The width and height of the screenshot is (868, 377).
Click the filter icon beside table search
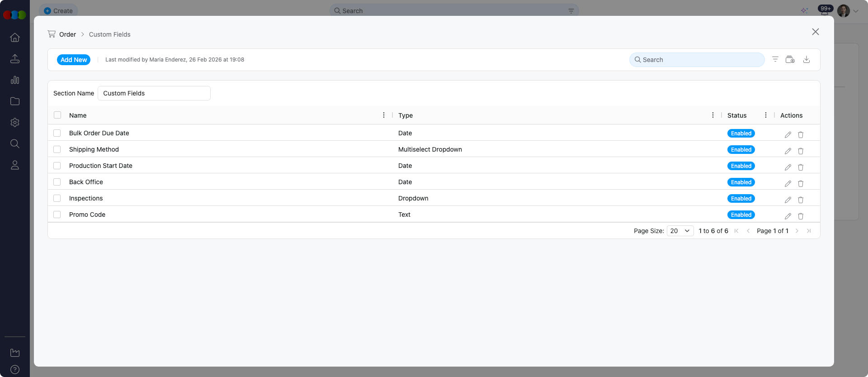click(775, 59)
